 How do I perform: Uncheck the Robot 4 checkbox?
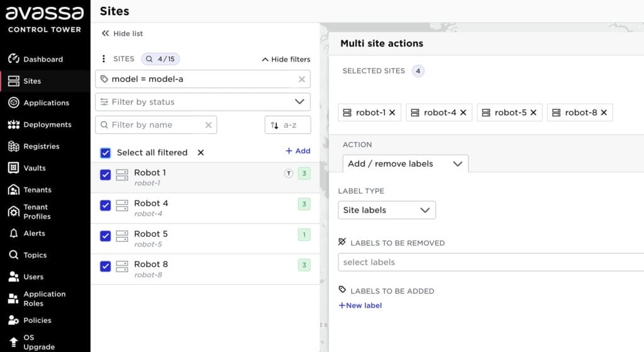tap(106, 205)
